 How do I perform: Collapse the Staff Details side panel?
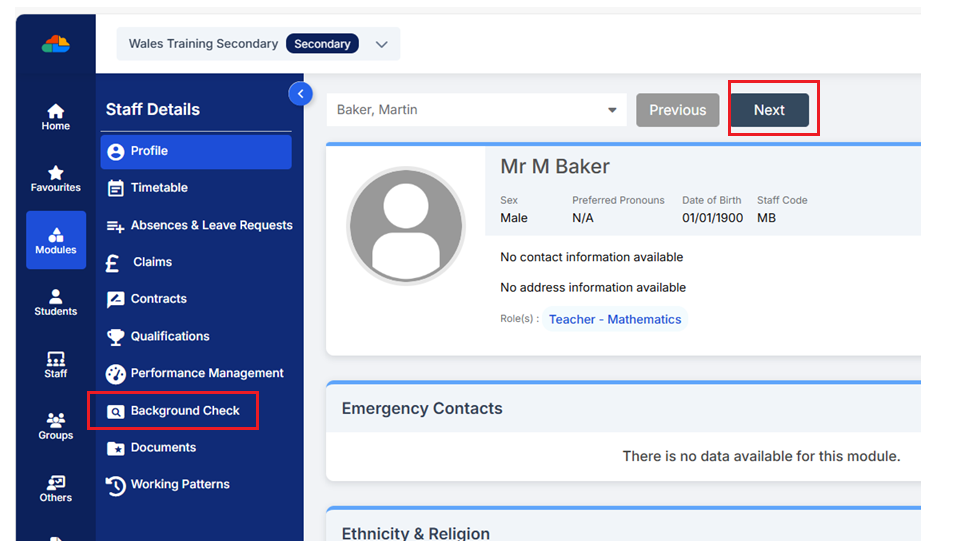click(x=300, y=93)
